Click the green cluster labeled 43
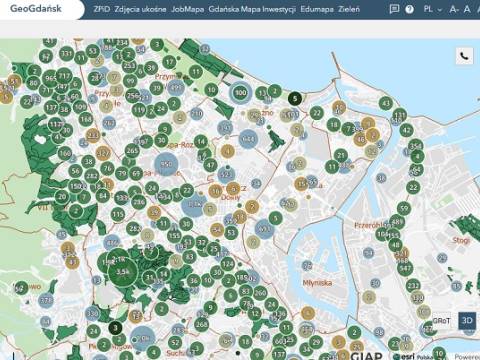480x360 pixels. [386, 103]
